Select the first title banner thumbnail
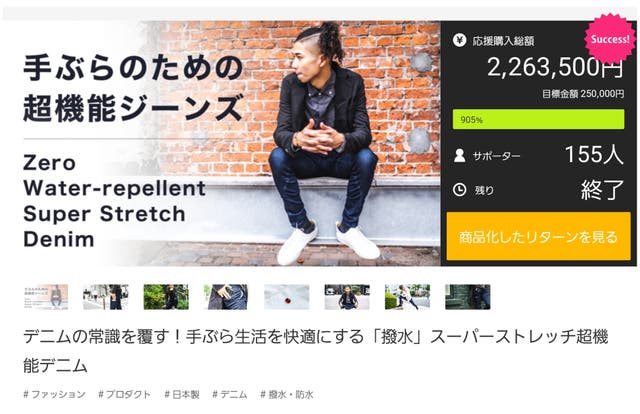The height and width of the screenshot is (414, 640). tap(46, 297)
